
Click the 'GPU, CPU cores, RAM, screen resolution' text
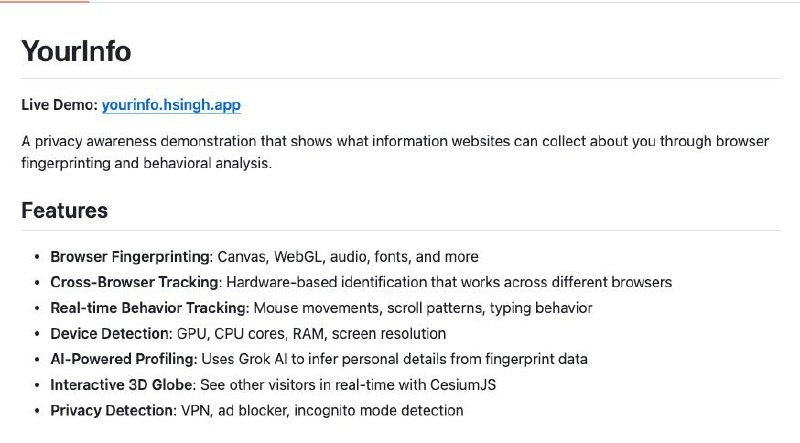coord(311,333)
